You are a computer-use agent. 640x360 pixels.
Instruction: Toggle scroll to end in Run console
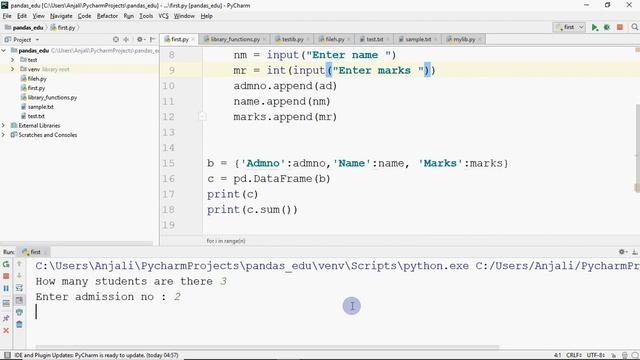click(19, 300)
